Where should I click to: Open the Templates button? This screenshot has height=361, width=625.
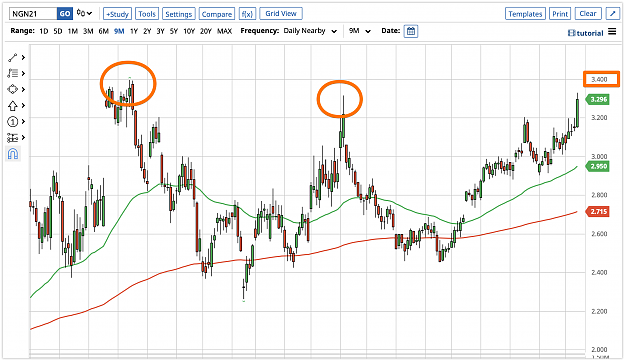click(x=525, y=14)
